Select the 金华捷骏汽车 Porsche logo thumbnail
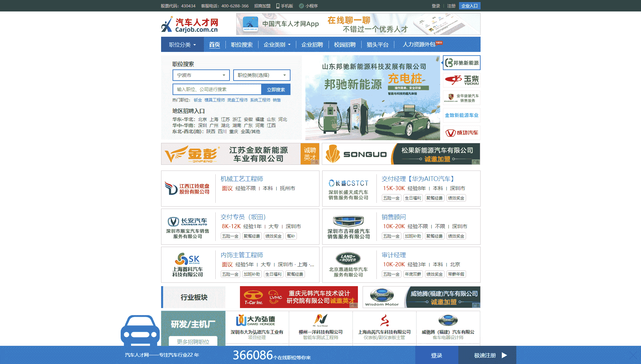This screenshot has width=641, height=364. coord(462,98)
